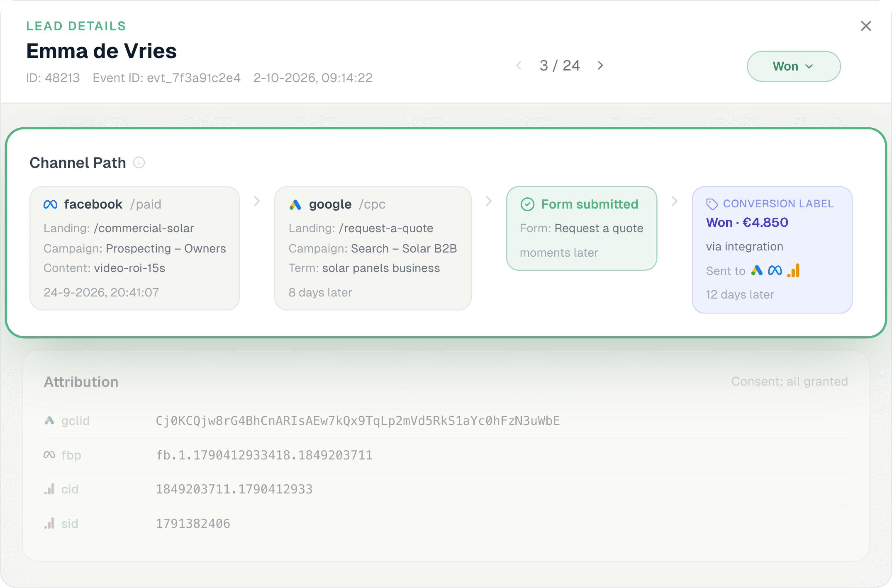
Task: Click the Meta icon beside fbp
Action: 49,455
